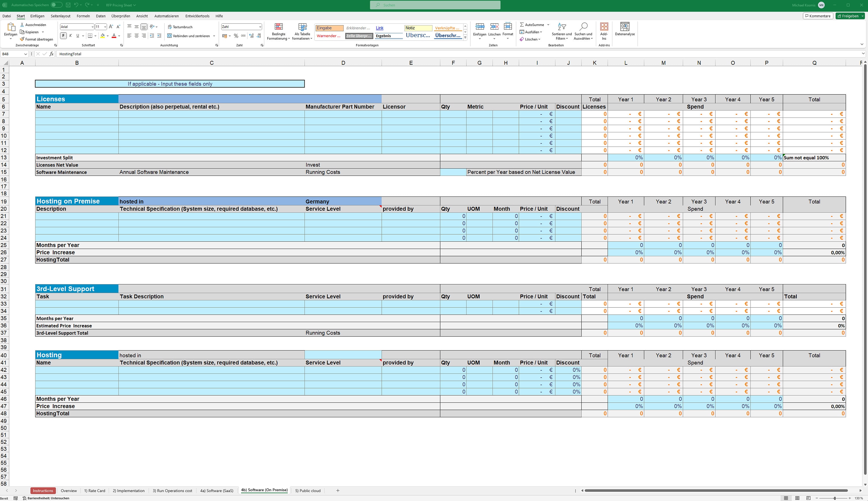Click the percent style icon
This screenshot has width=868, height=501.
coord(236,36)
